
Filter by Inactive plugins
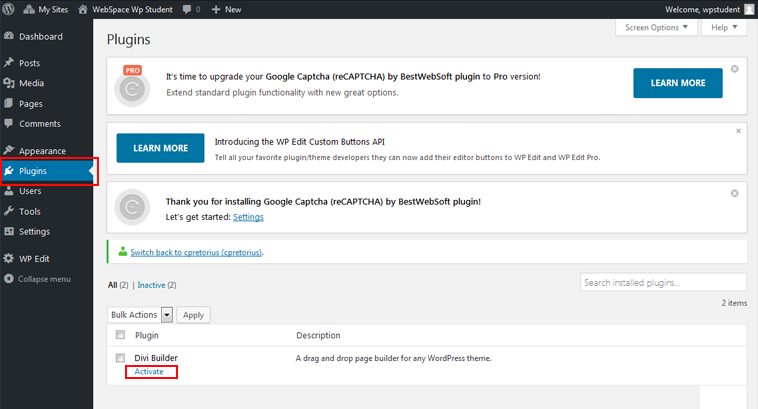tap(151, 285)
